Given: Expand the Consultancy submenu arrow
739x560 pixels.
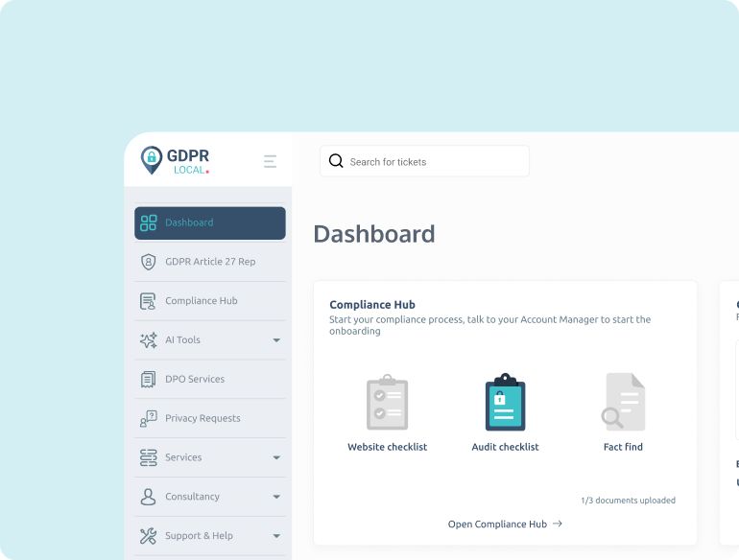Looking at the screenshot, I should point(276,497).
